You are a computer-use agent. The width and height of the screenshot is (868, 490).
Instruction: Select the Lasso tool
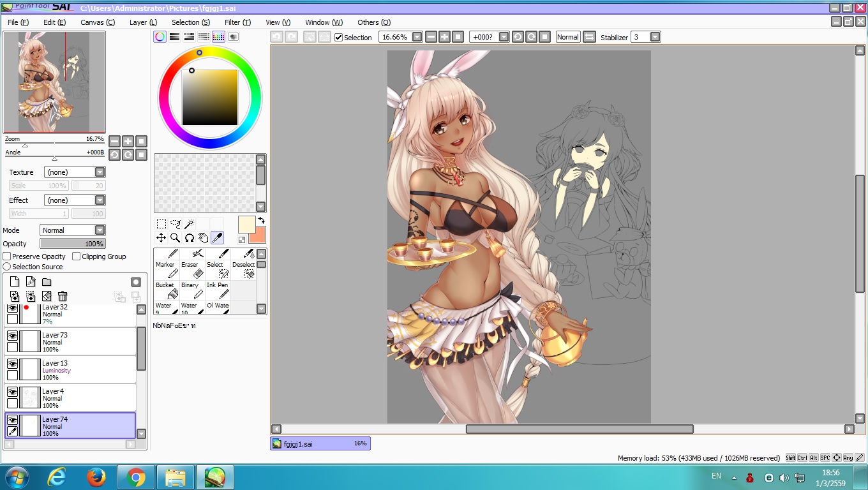[175, 224]
